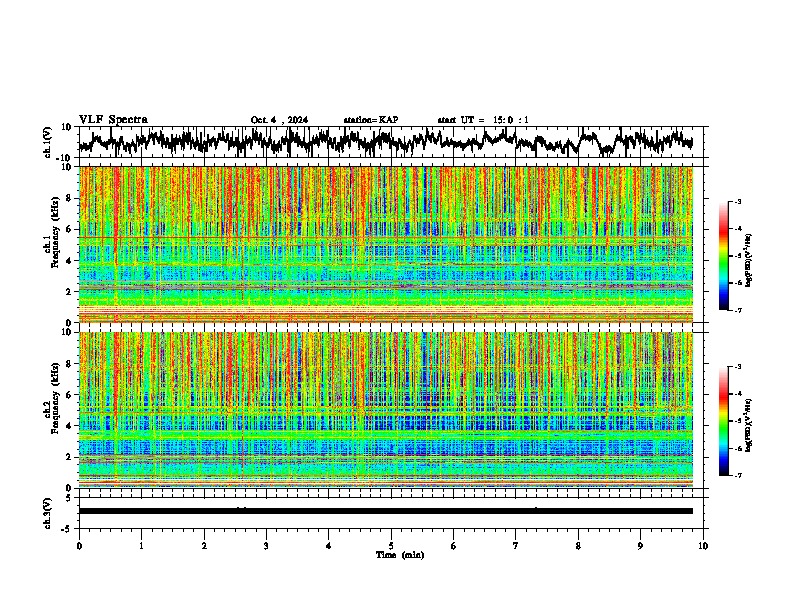Click the ch.2 spectrogram plot
This screenshot has height=612, width=792.
tap(386, 410)
